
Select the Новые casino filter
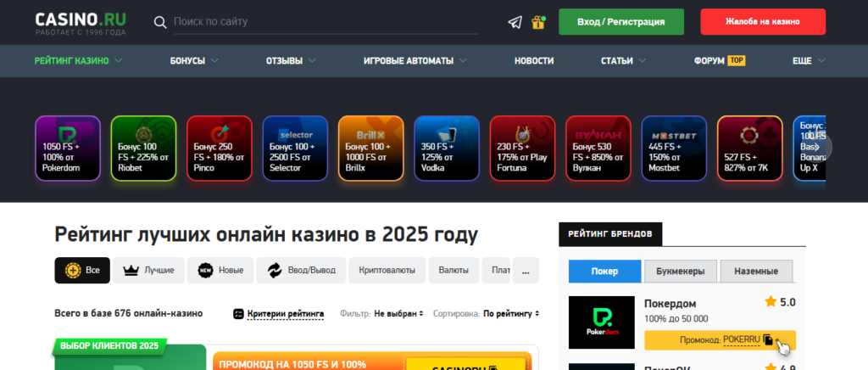coord(220,271)
